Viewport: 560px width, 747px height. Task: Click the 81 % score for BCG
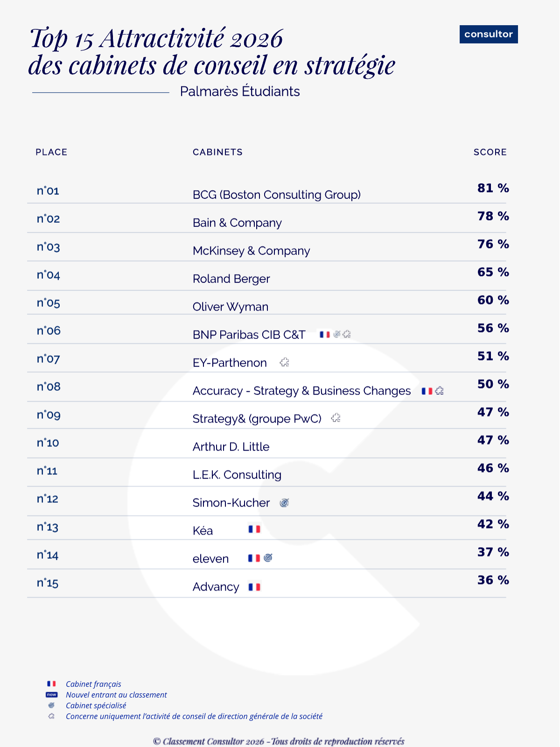tap(493, 188)
